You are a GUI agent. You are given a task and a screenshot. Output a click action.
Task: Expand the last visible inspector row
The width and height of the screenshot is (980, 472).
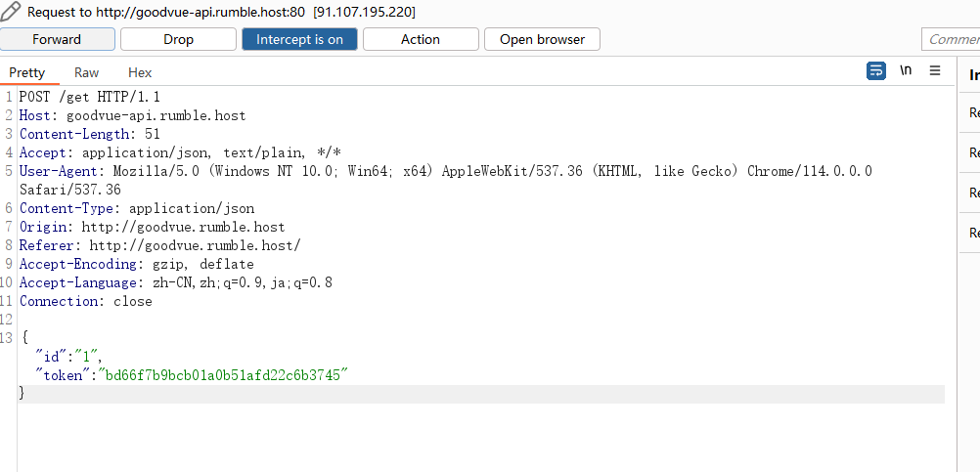[970, 233]
